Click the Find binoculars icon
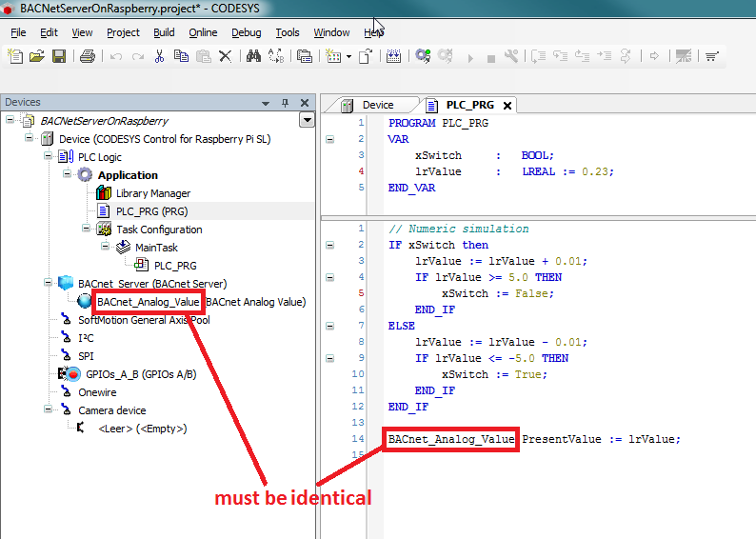The image size is (756, 539). (253, 57)
